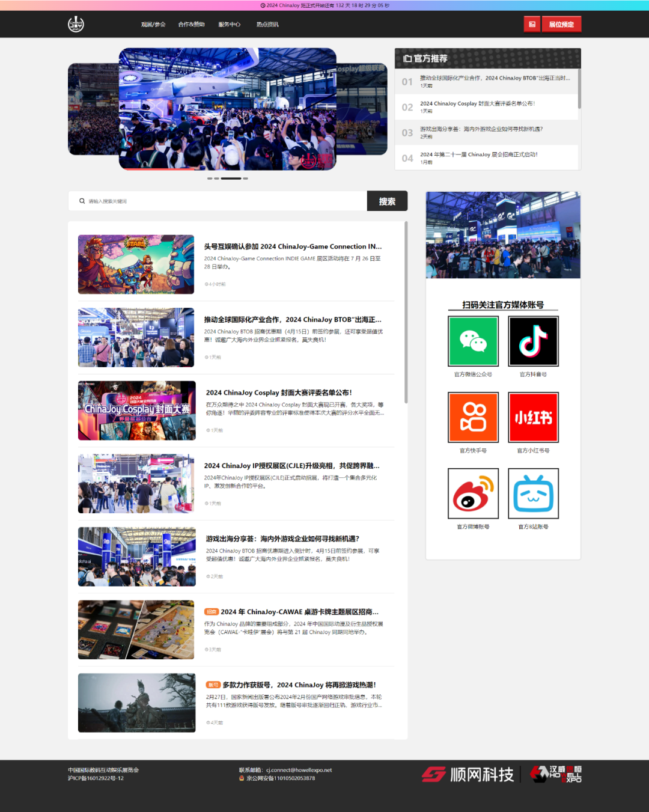
Task: Click the orange 版号 tag on the 多款力作获版号 article
Action: click(213, 685)
